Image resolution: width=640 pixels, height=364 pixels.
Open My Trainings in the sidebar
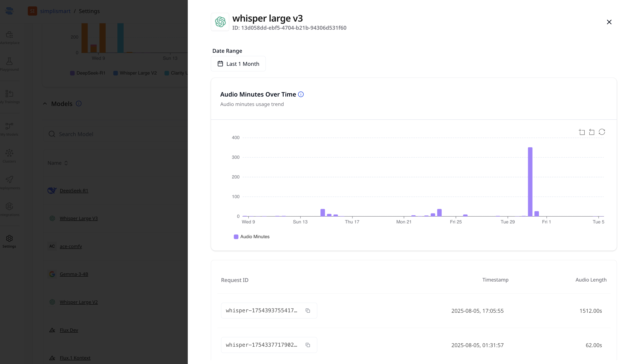click(9, 97)
